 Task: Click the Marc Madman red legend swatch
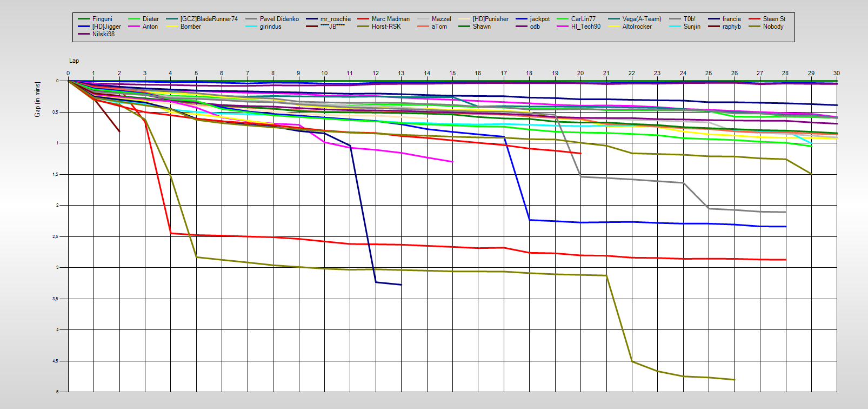(x=363, y=19)
